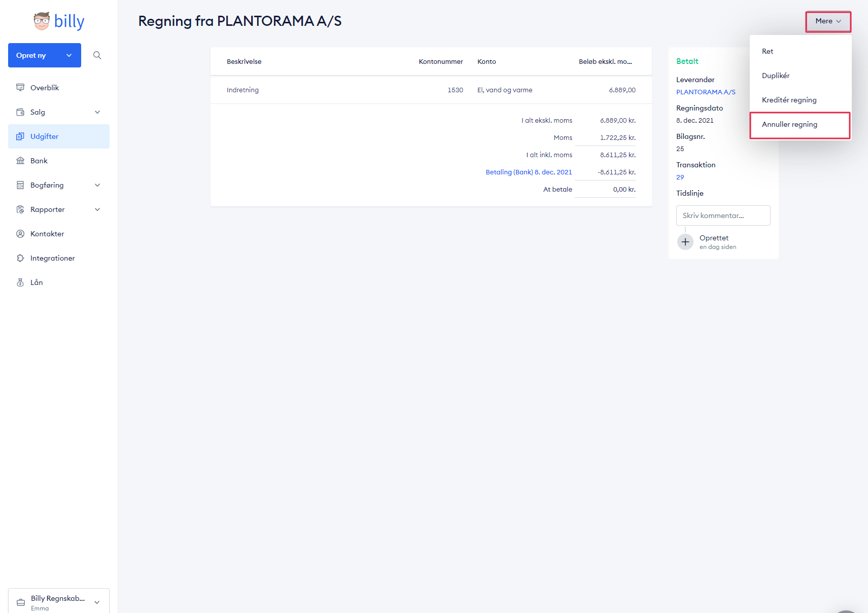Click the Integrationer puzzle icon
This screenshot has height=613, width=868.
pos(20,258)
